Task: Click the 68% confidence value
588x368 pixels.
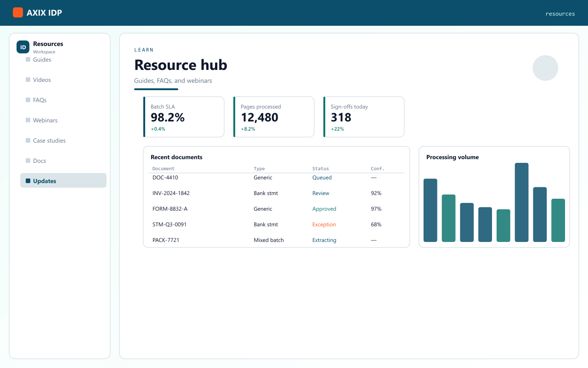Action: pos(376,224)
